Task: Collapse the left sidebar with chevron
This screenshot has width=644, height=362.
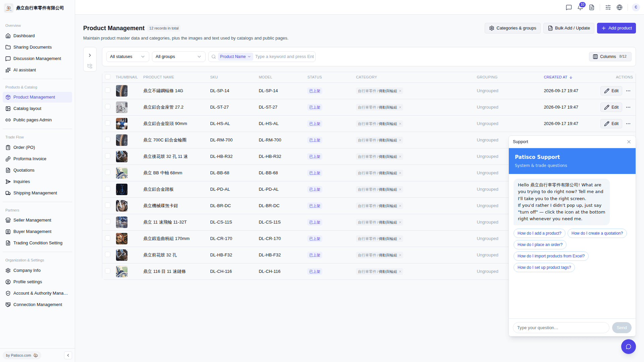Action: [68, 355]
